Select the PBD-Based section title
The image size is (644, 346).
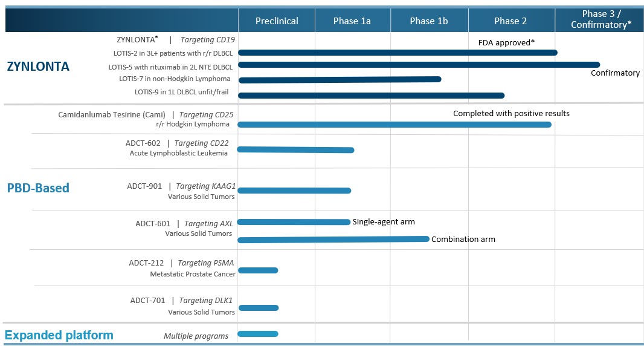[x=38, y=188]
